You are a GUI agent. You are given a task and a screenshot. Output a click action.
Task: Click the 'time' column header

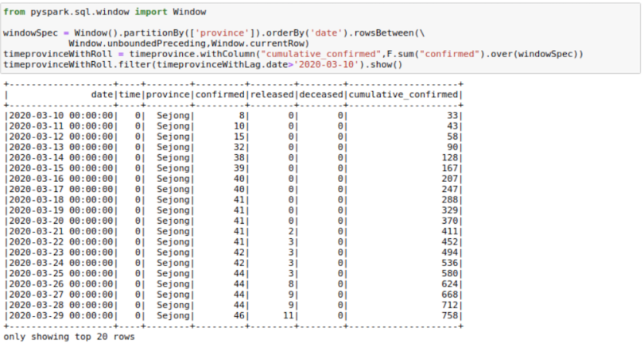130,94
